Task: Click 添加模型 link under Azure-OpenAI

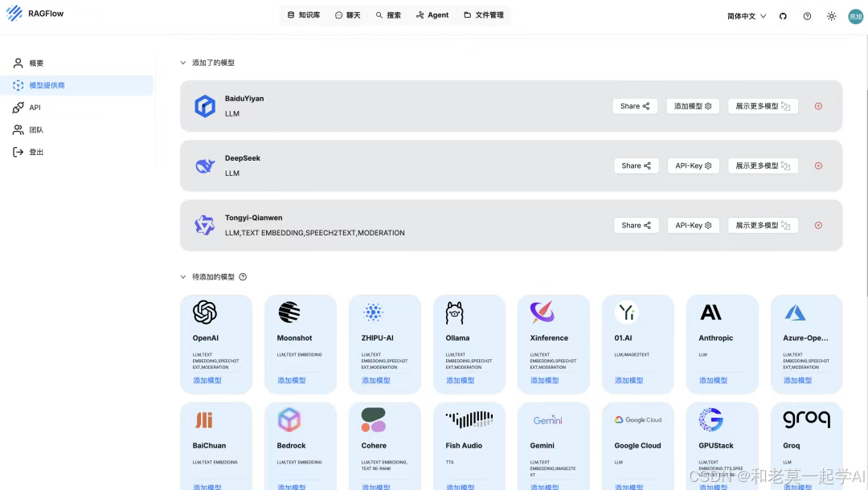Action: coord(798,381)
